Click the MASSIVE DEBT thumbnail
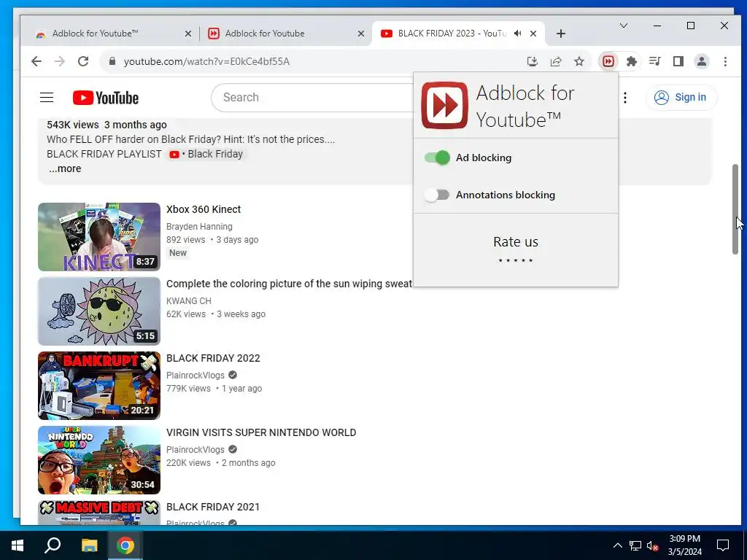Viewport: 747px width, 560px height. pyautogui.click(x=99, y=513)
